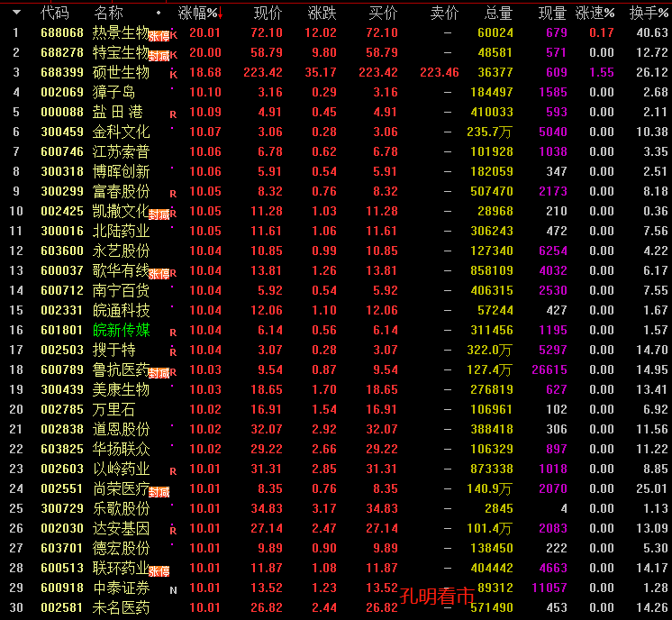Select stock name 富春股份
Screen dimensions: 672x620
121,191
